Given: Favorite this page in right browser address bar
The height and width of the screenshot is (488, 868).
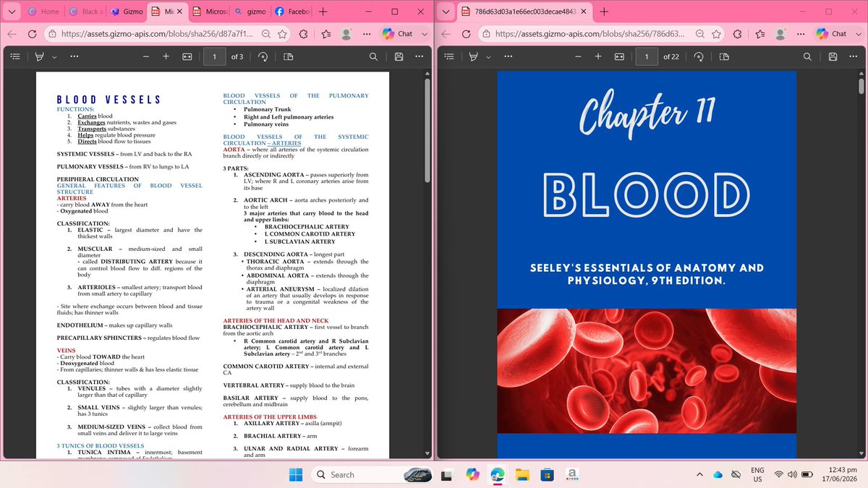Looking at the screenshot, I should 716,34.
